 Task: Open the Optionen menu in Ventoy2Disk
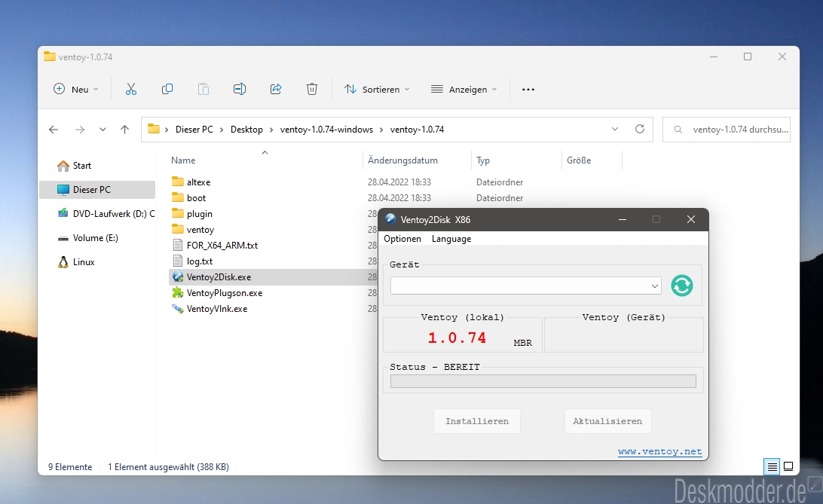(402, 239)
